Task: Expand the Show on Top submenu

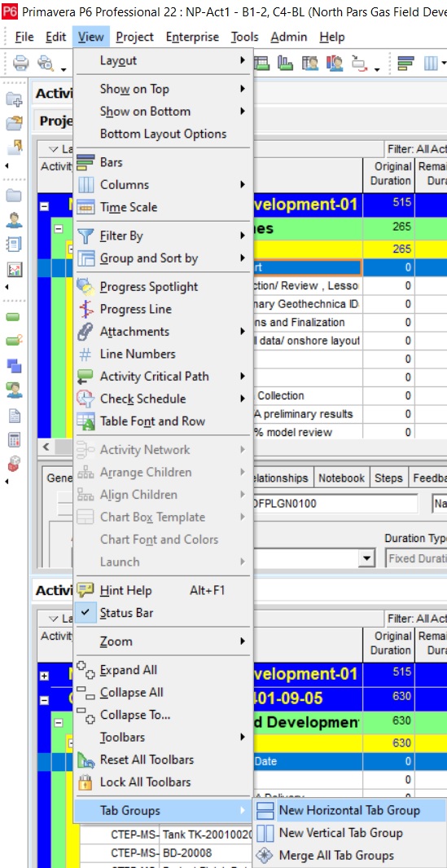Action: (x=164, y=89)
